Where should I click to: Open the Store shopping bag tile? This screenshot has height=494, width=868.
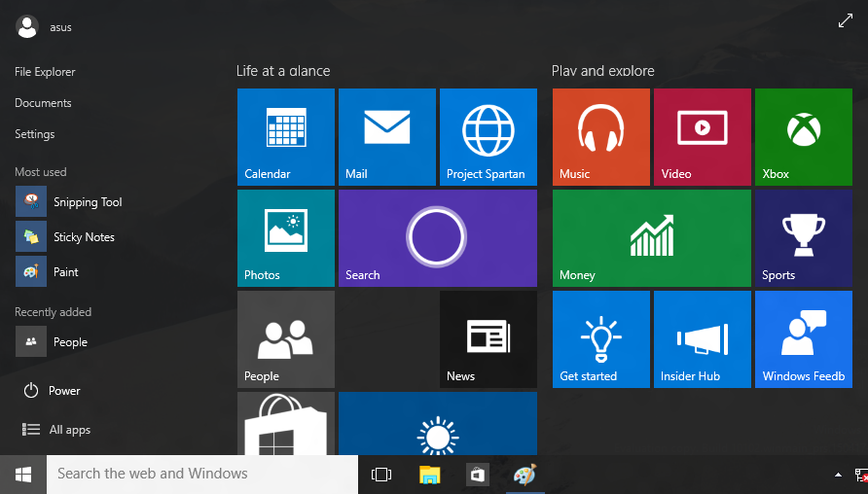286,424
